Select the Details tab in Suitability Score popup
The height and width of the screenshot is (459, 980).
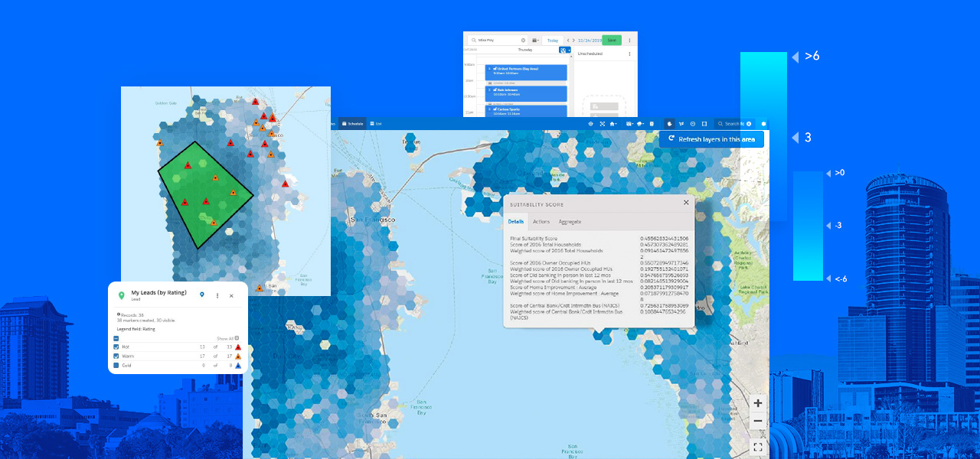click(516, 222)
